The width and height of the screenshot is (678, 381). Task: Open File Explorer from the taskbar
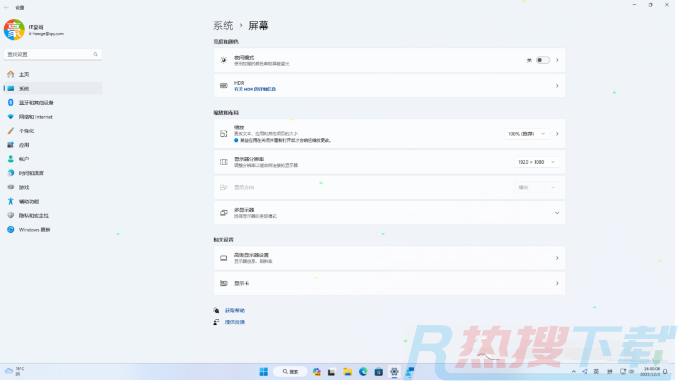(348, 372)
